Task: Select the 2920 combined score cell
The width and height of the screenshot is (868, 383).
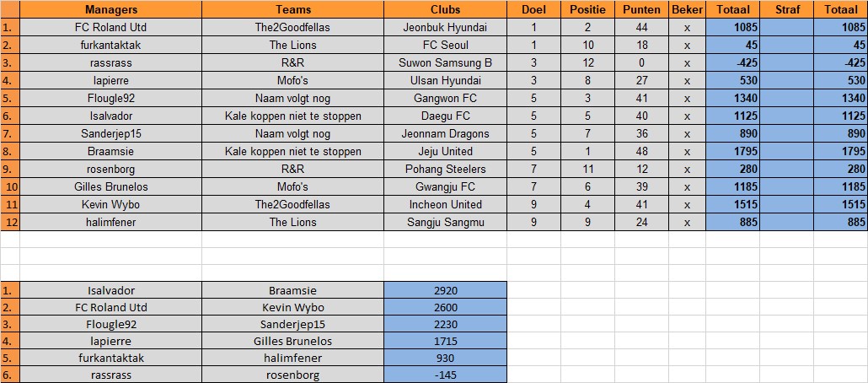Action: pos(445,290)
